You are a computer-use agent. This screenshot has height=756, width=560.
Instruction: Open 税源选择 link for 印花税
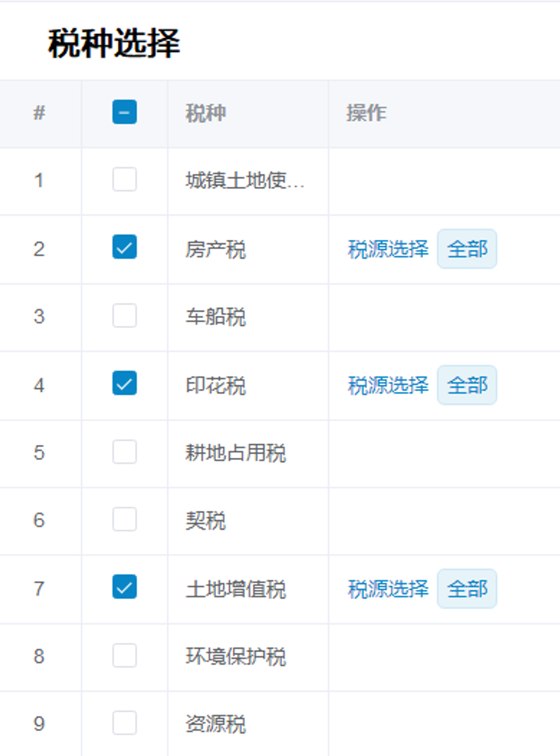click(388, 385)
